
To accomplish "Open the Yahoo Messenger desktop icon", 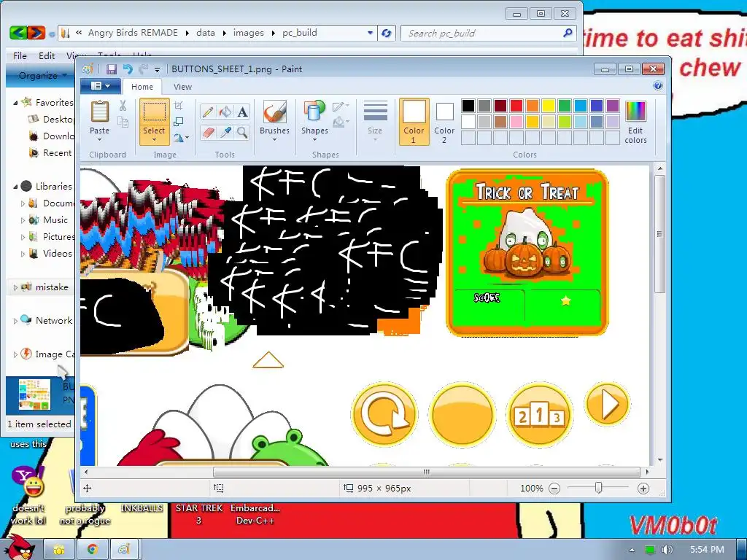I will point(28,481).
